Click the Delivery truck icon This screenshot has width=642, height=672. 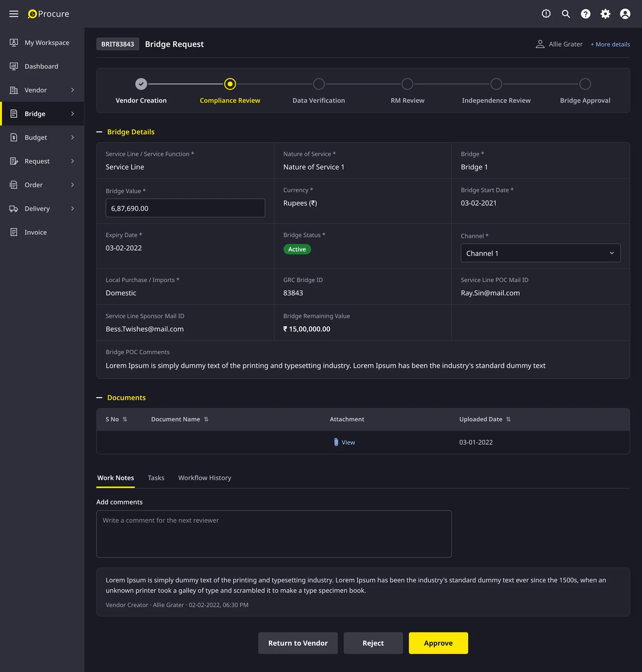[14, 209]
